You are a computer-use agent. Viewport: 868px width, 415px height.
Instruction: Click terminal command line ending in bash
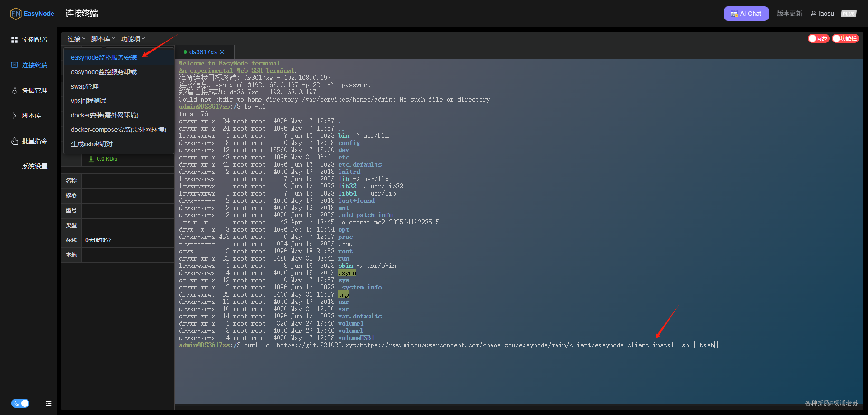click(448, 345)
